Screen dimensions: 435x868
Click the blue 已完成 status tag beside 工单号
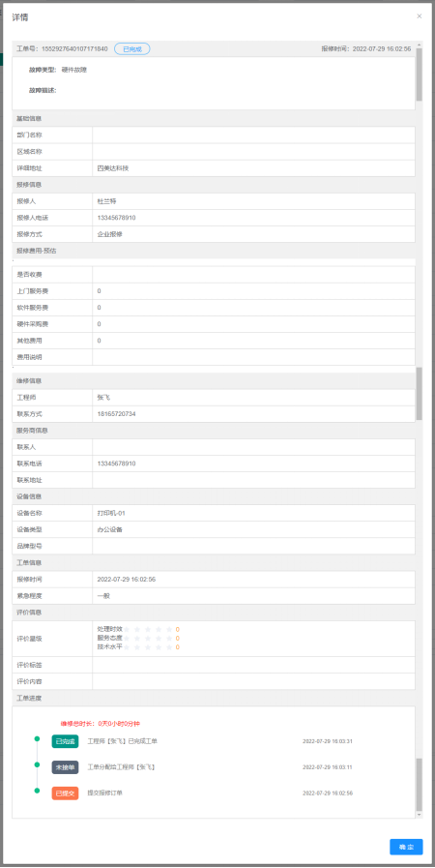coord(132,48)
